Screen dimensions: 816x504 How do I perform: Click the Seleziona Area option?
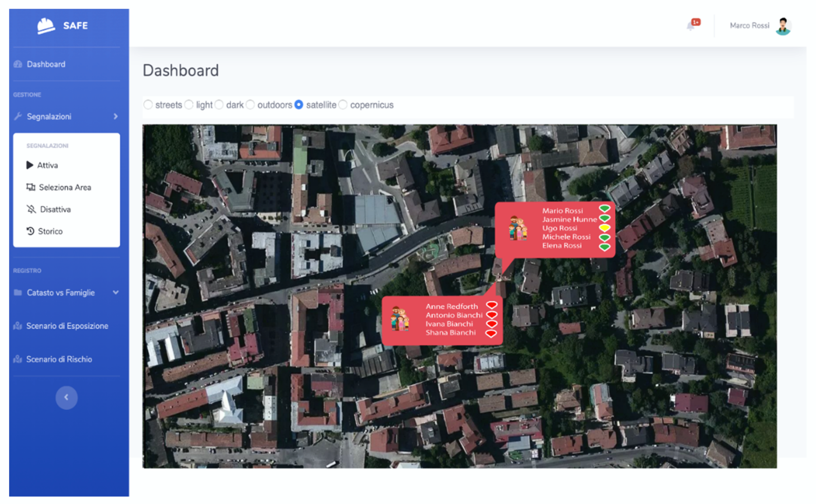[65, 187]
